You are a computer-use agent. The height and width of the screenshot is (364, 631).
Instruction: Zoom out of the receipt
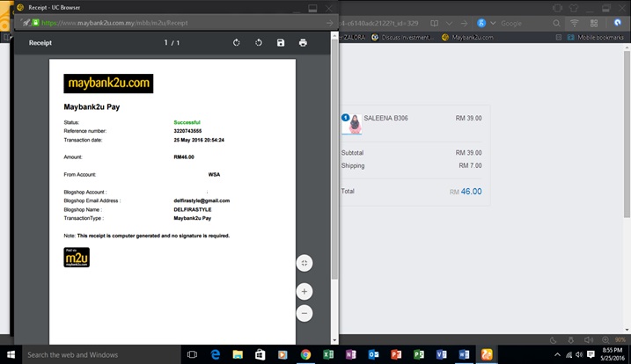tap(304, 313)
